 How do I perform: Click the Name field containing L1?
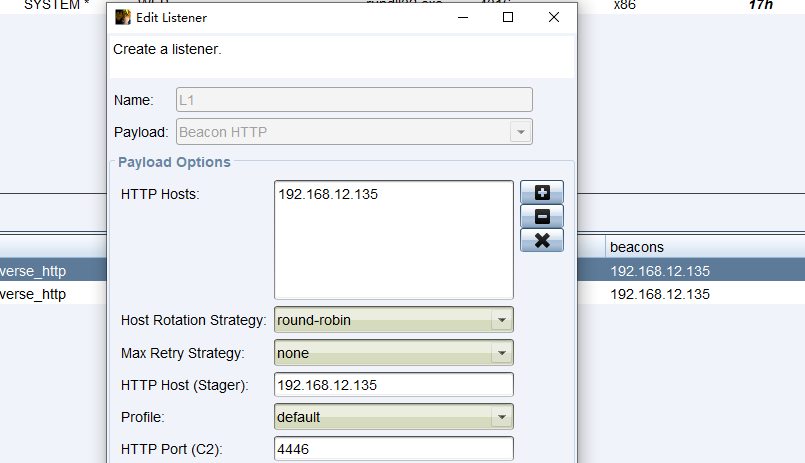(x=354, y=100)
